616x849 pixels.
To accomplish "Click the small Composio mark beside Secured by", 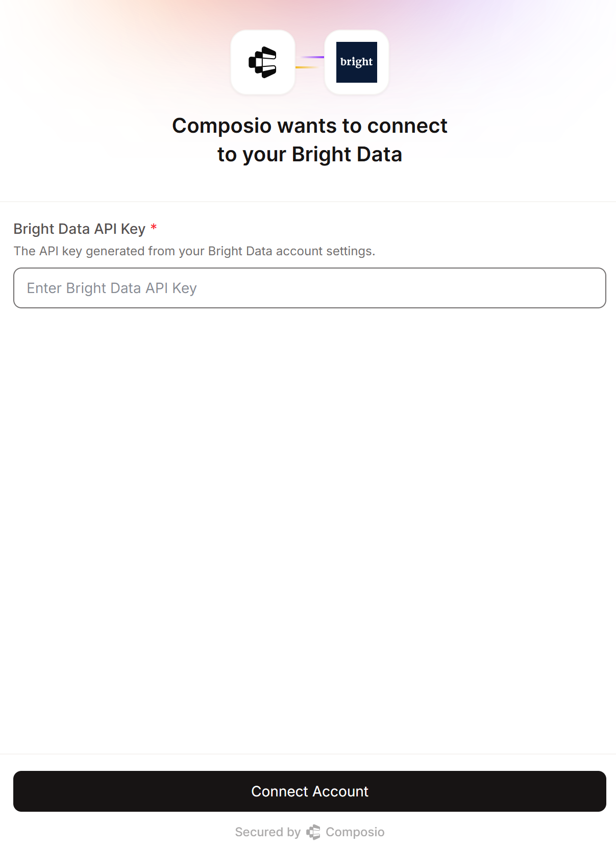I will pyautogui.click(x=313, y=832).
